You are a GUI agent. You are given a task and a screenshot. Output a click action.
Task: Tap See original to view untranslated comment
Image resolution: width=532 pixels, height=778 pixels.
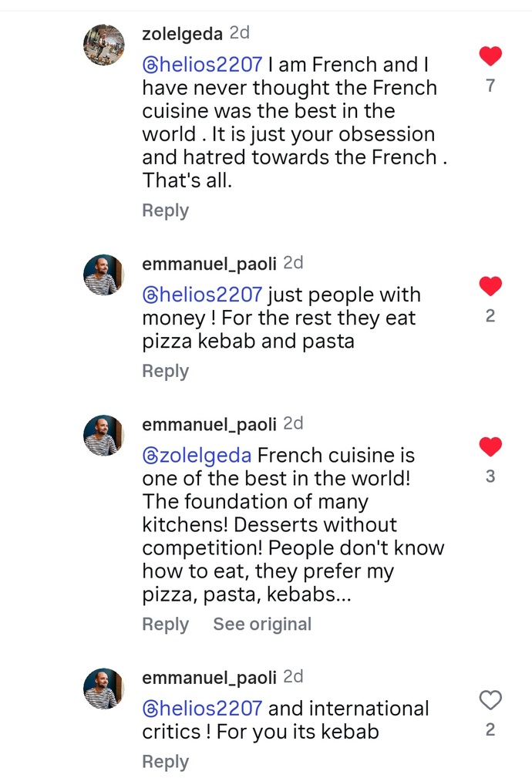tap(262, 625)
